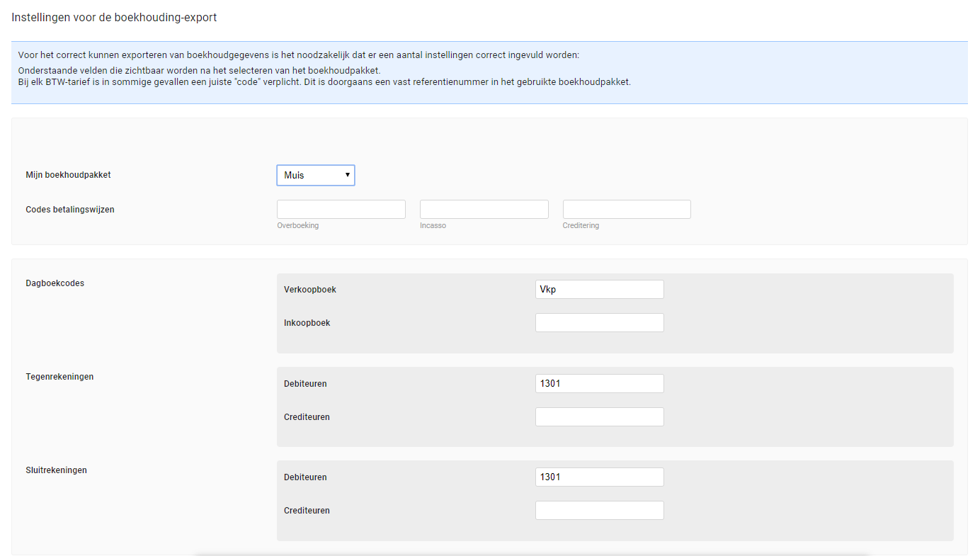980x556 pixels.
Task: Click the 'Crediteuren' label under Sluitrekeningen
Action: pos(307,511)
